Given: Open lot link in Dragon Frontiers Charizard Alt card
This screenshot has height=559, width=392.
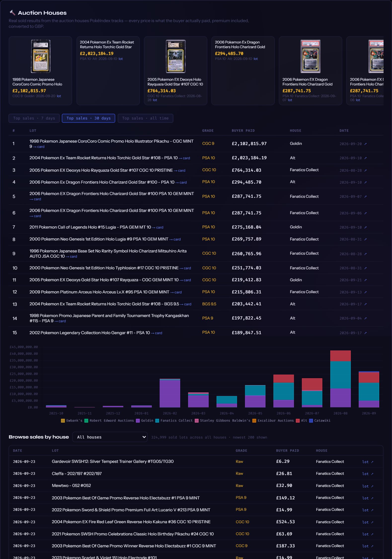Looking at the screenshot, I should [x=256, y=59].
